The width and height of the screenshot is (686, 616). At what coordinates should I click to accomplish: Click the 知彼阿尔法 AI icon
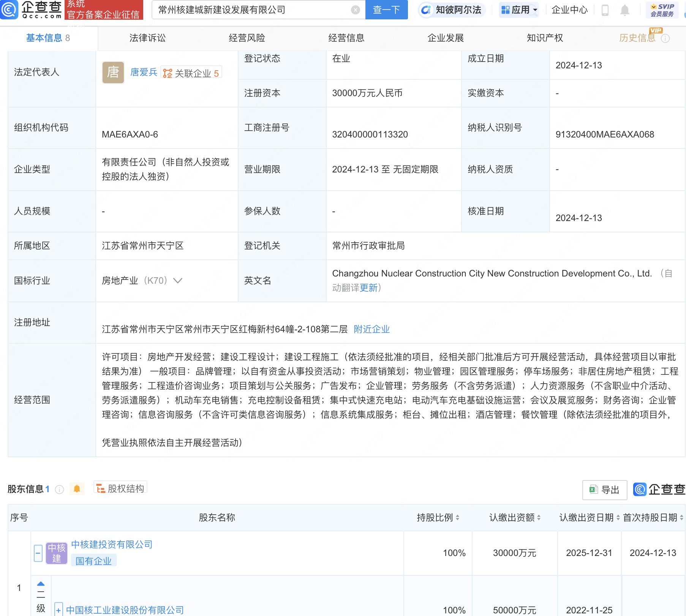(426, 10)
